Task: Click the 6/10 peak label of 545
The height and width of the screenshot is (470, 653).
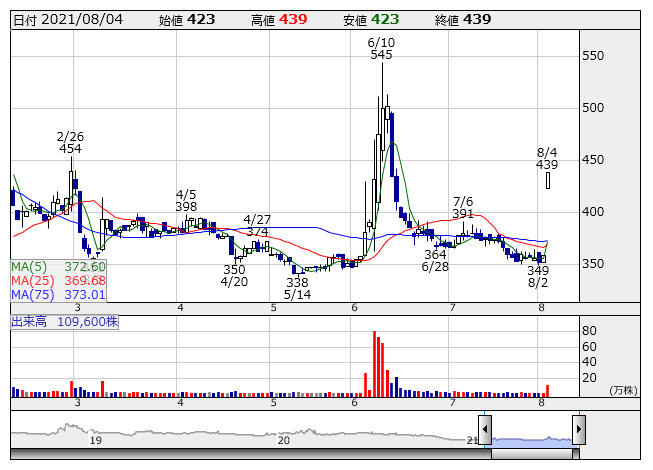Action: point(381,49)
